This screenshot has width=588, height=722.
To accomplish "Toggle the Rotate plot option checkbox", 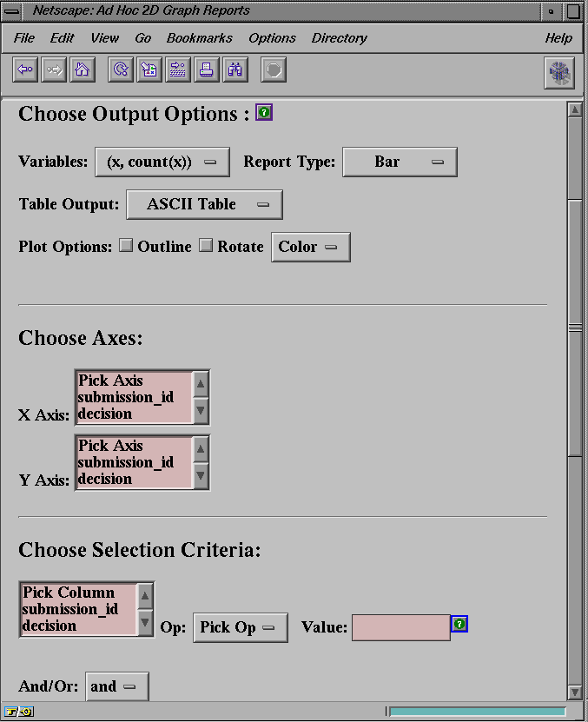I will (x=206, y=246).
